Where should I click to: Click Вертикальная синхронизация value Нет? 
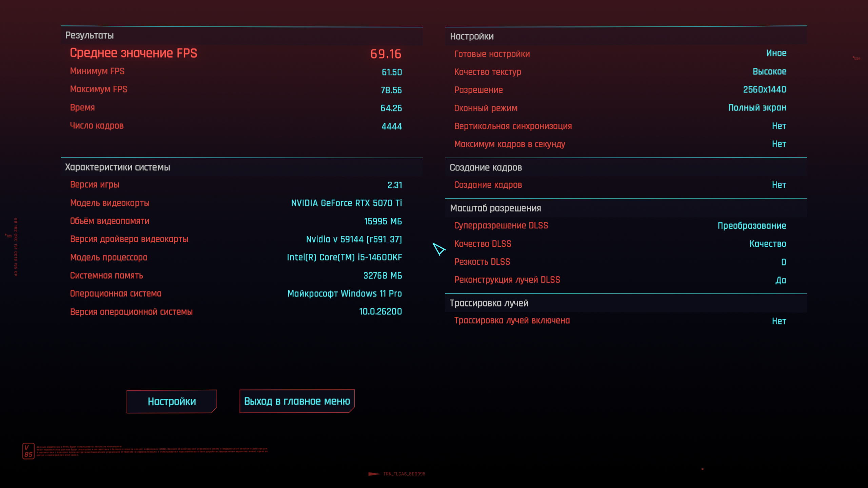779,126
